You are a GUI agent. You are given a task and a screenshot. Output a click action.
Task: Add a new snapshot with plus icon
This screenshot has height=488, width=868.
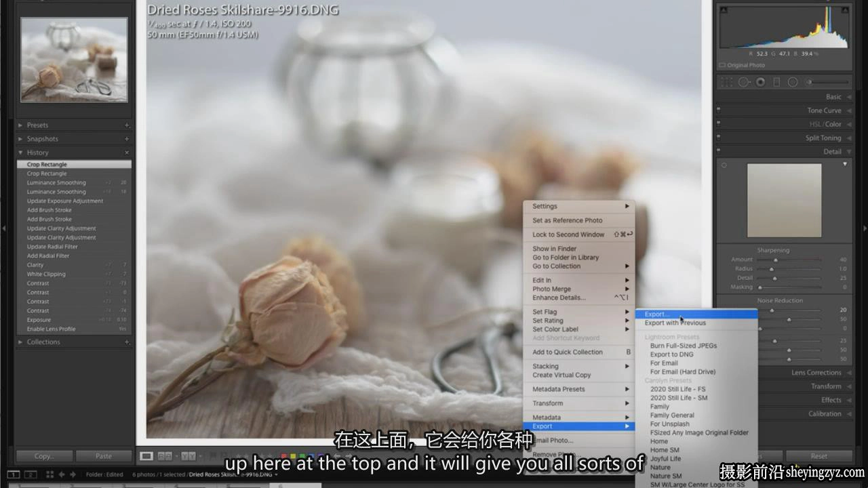[127, 139]
